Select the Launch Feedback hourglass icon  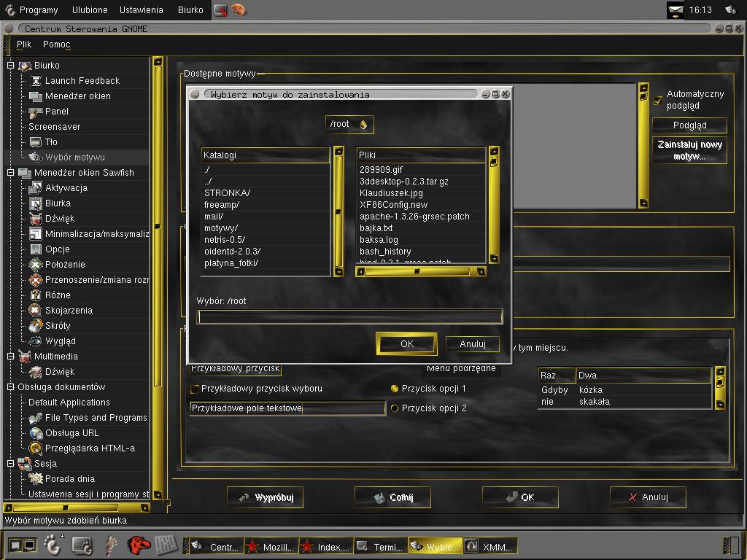click(x=36, y=80)
